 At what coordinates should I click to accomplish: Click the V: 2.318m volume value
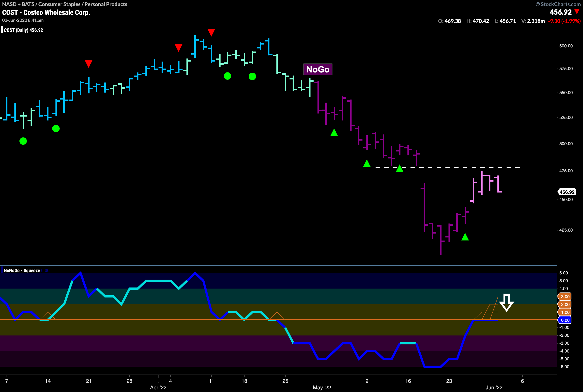pyautogui.click(x=533, y=21)
